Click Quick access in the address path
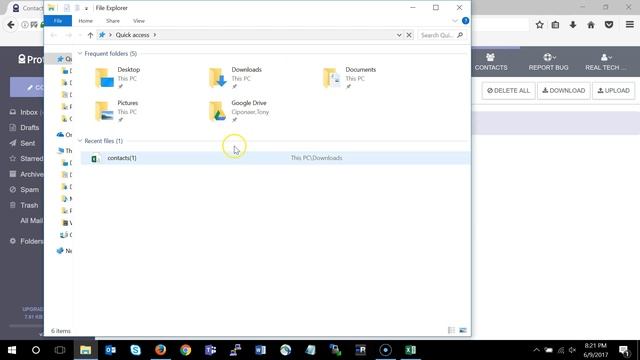This screenshot has height=360, width=640. pos(132,35)
